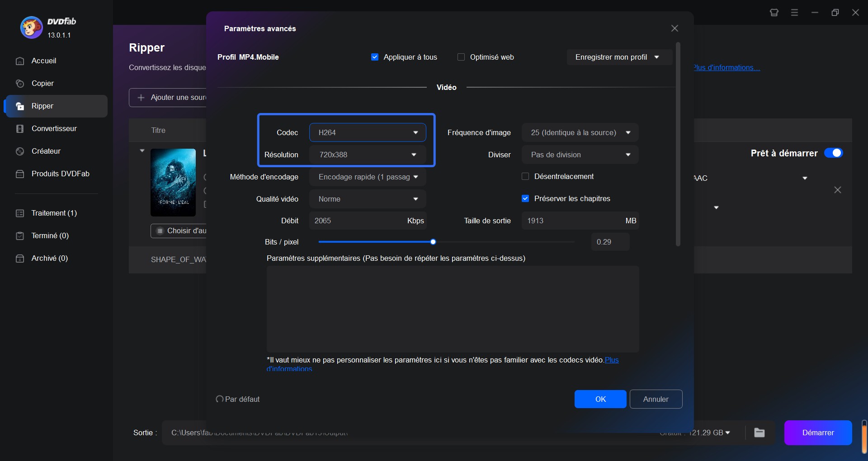Screen dimensions: 868x461
Task: Open the Créateur module
Action: [x=56, y=151]
